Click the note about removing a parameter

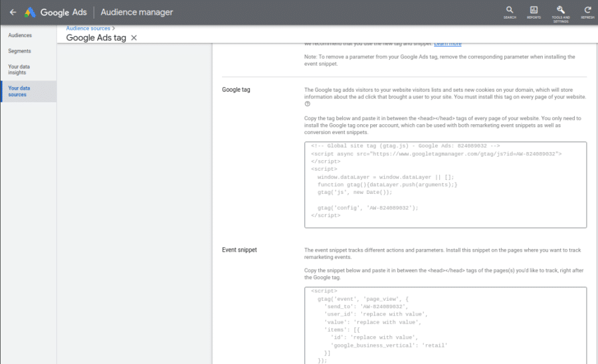click(x=439, y=60)
